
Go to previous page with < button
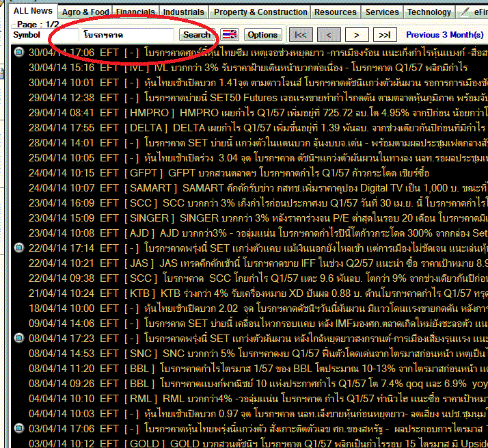[x=329, y=35]
